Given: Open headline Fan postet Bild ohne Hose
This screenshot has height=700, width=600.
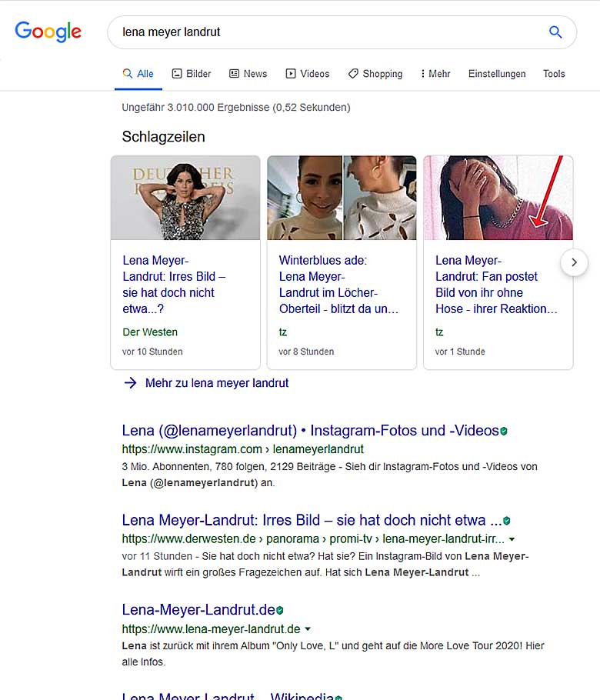Looking at the screenshot, I should click(x=496, y=285).
